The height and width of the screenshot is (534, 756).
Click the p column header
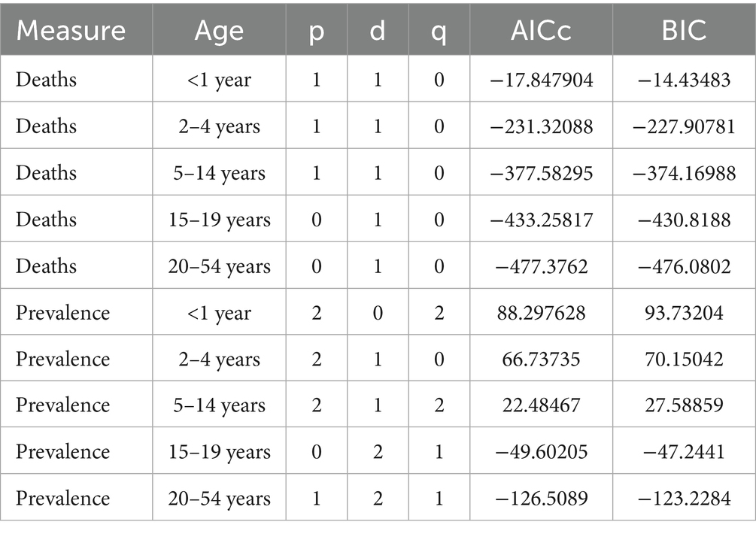pos(317,32)
